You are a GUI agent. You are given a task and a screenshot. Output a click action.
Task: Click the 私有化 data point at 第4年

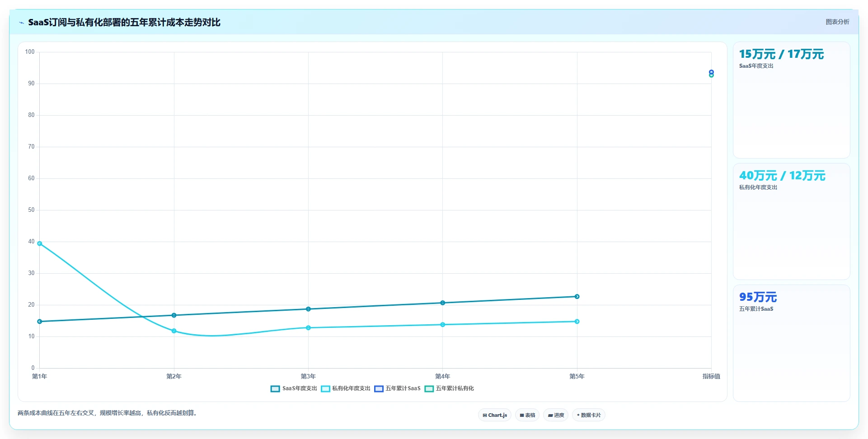443,325
